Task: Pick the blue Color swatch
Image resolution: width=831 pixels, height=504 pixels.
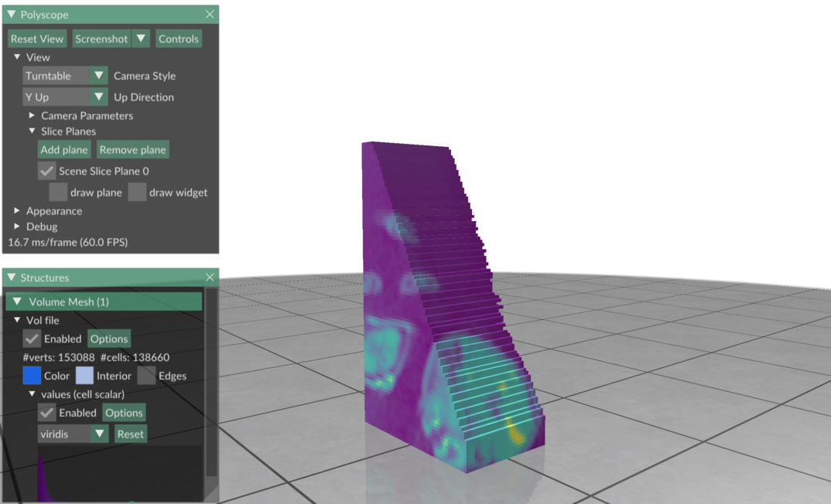Action: coord(32,376)
